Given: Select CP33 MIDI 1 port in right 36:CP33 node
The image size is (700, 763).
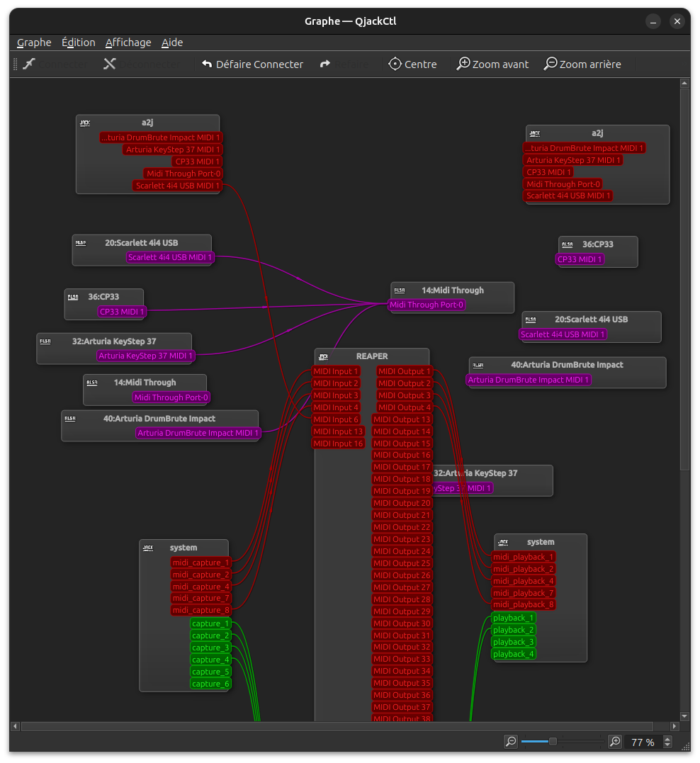Looking at the screenshot, I should coord(580,259).
